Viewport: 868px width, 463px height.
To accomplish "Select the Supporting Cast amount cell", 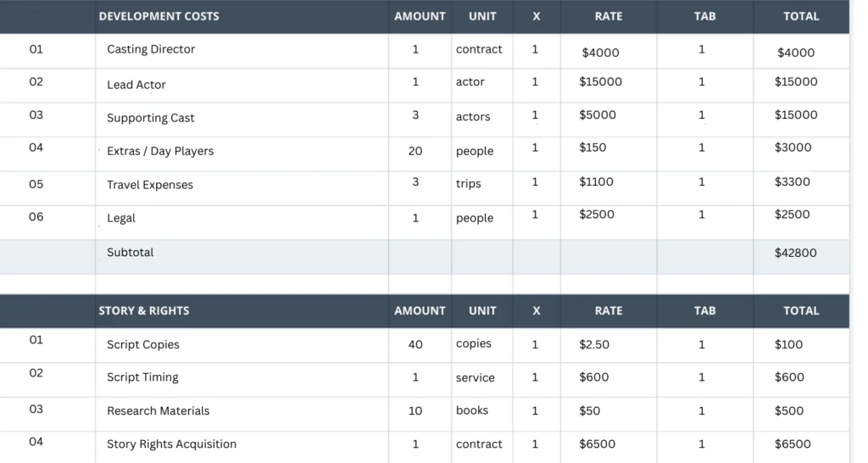I will pos(415,115).
